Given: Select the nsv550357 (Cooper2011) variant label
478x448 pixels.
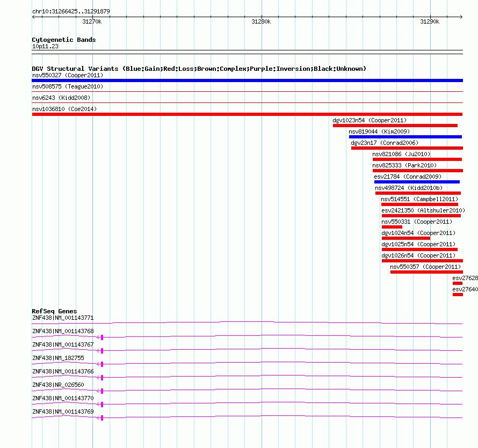Looking at the screenshot, I should (425, 267).
